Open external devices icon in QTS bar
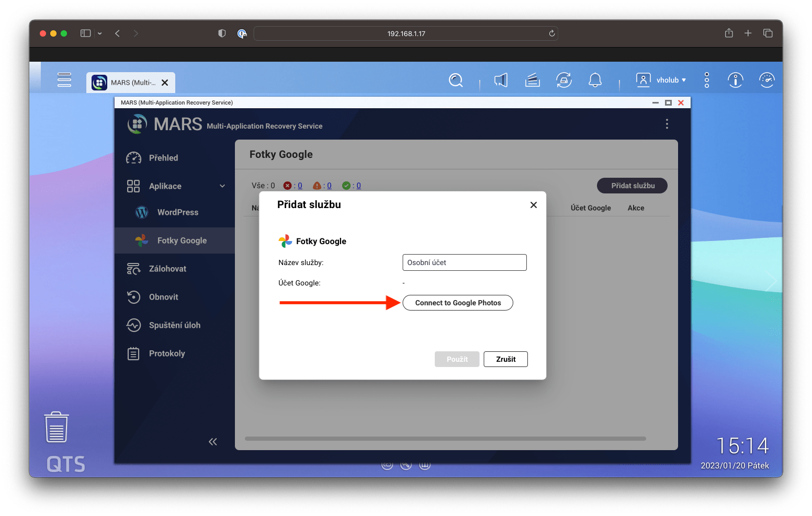Screen dimensions: 812x516 point(564,80)
